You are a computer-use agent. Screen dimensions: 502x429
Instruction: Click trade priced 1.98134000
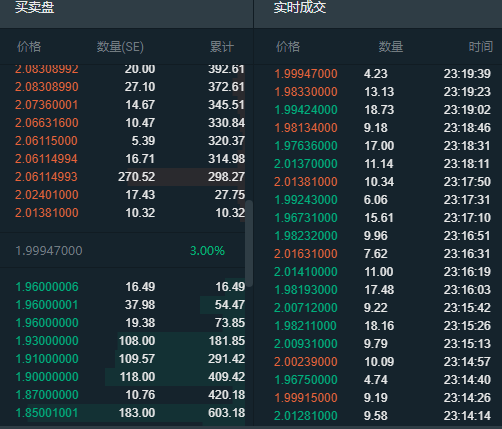378,128
